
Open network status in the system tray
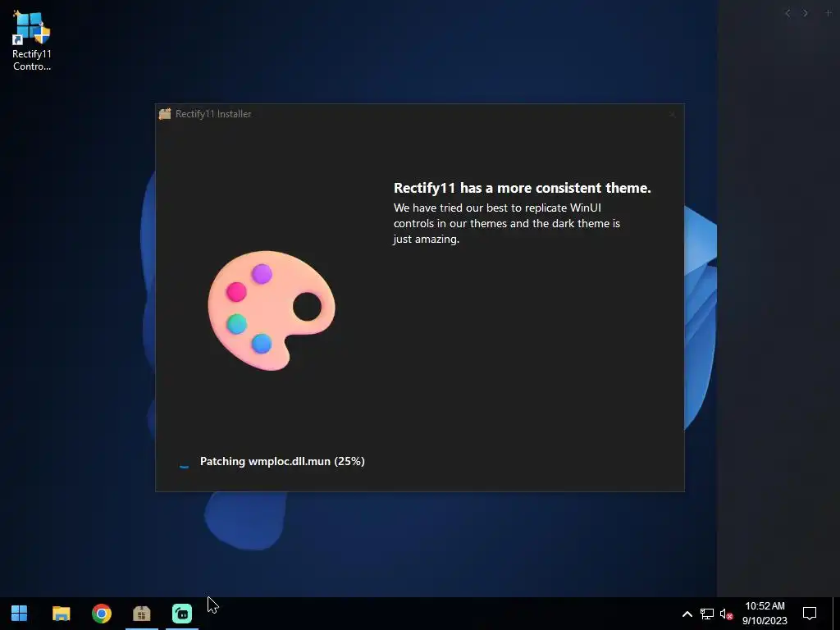coord(707,614)
